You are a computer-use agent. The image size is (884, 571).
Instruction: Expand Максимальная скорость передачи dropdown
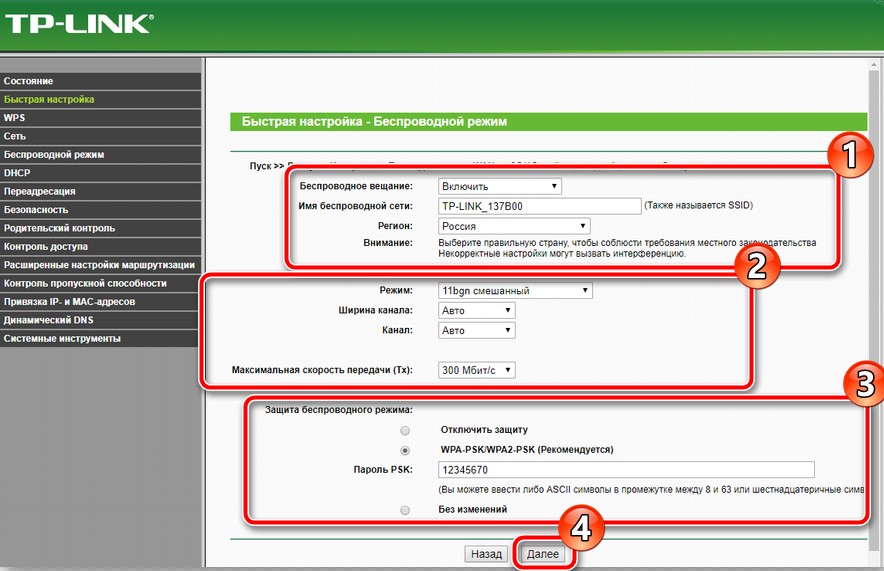pos(476,370)
